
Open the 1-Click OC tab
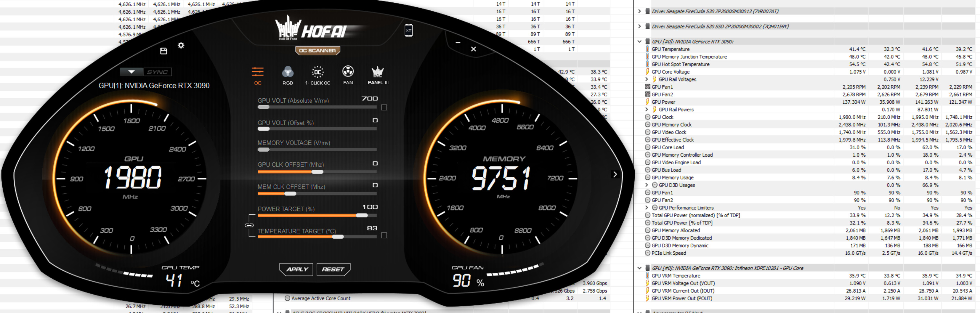(318, 75)
